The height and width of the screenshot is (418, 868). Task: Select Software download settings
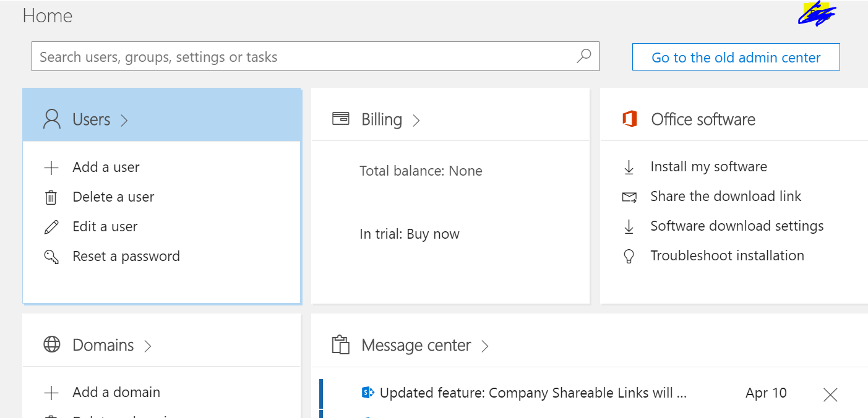tap(737, 226)
